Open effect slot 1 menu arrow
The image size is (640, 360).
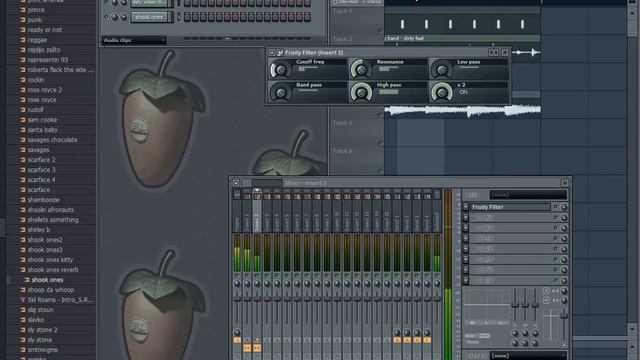(x=466, y=207)
